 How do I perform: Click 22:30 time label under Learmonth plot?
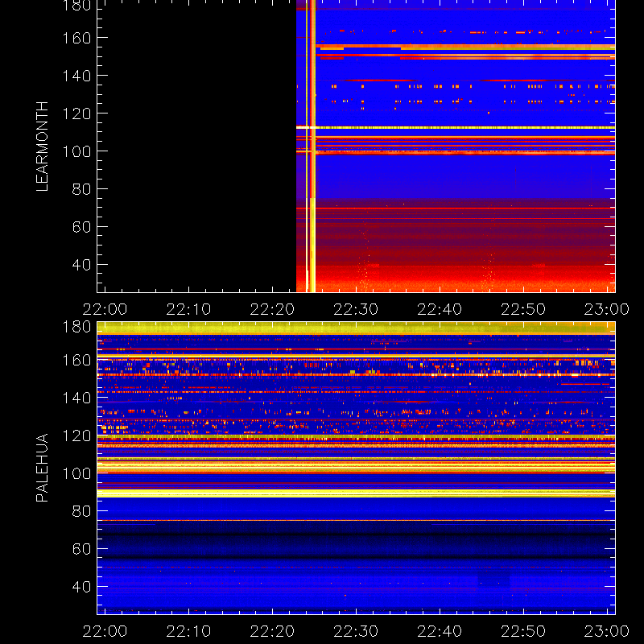[356, 309]
